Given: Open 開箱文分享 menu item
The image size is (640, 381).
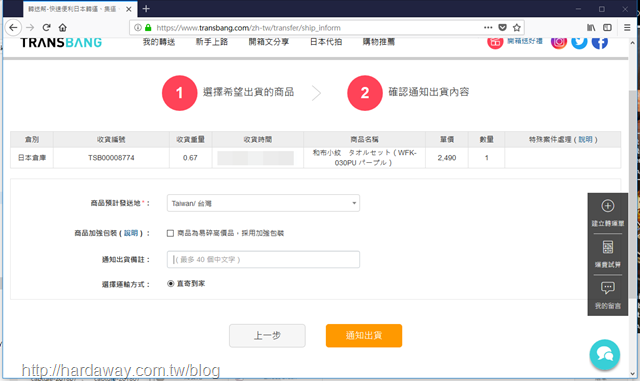Looking at the screenshot, I should click(269, 42).
